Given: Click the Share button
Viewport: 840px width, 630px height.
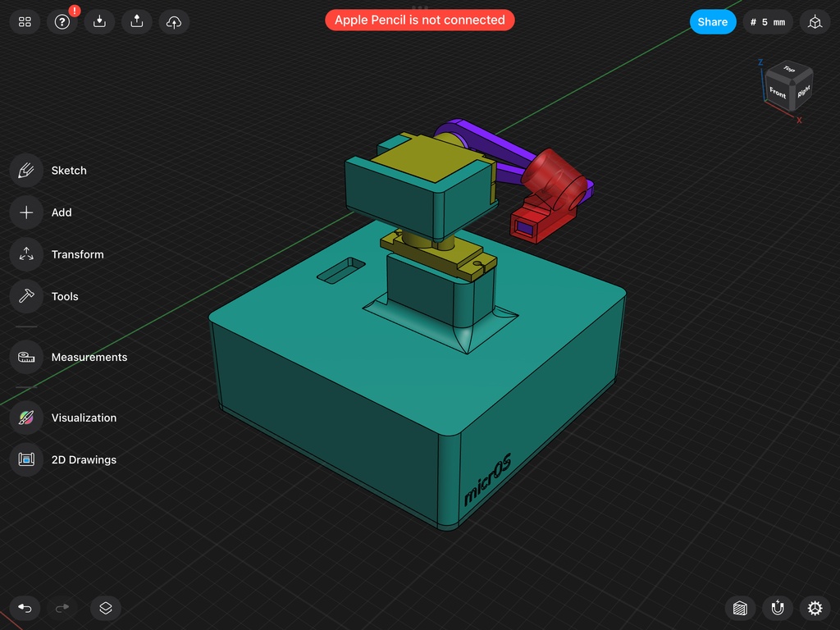Looking at the screenshot, I should 712,22.
